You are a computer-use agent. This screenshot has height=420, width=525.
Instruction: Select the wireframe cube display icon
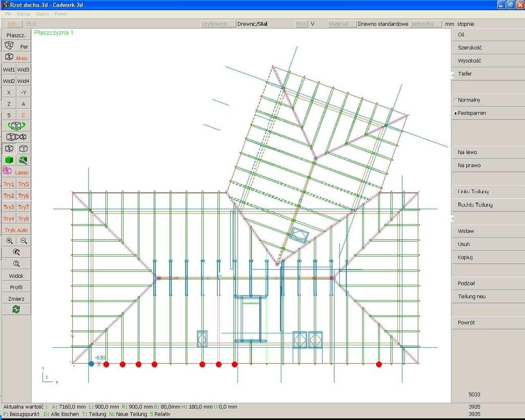9,149
